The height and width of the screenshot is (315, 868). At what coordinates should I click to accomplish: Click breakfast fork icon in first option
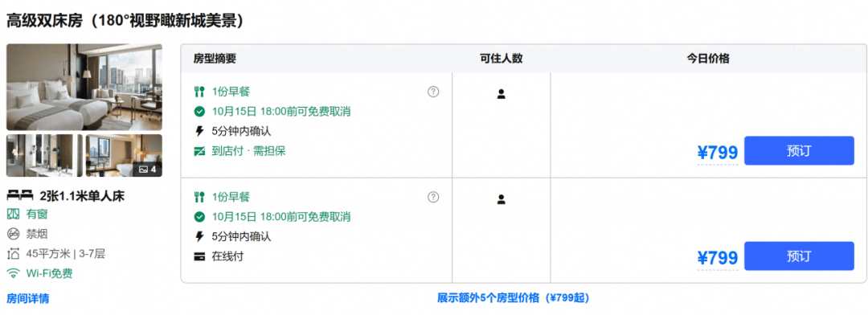(x=199, y=92)
